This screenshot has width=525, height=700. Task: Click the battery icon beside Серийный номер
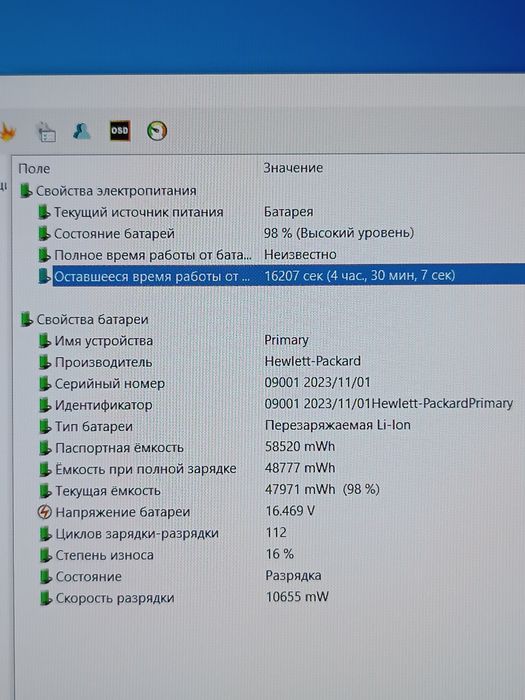(44, 384)
